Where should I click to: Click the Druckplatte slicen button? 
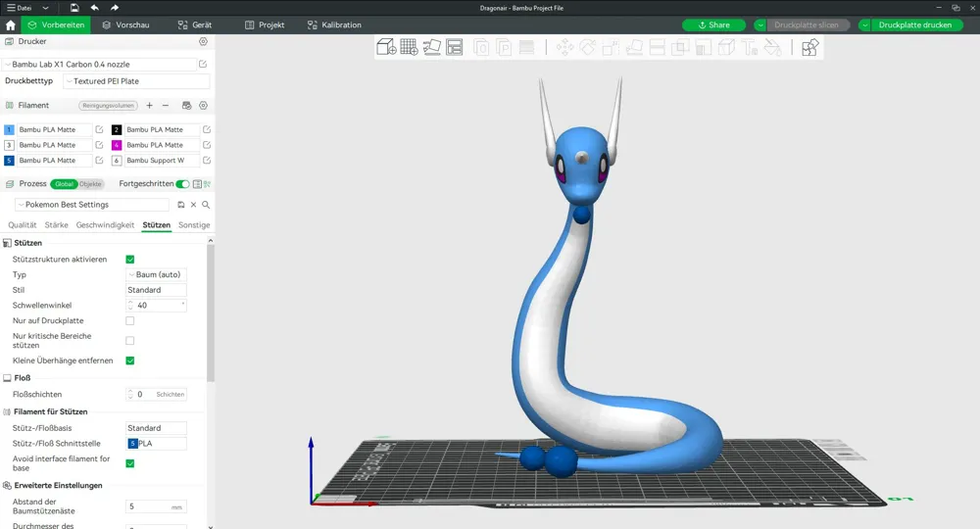(807, 25)
